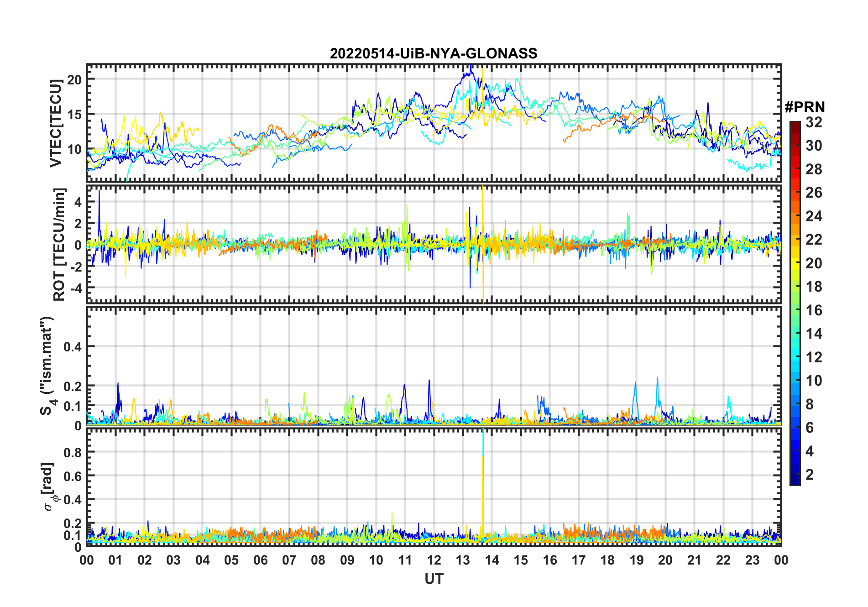Viewport: 868px width, 607px height.
Task: Click the ROT [TECU/min] axis label
Action: coord(59,244)
